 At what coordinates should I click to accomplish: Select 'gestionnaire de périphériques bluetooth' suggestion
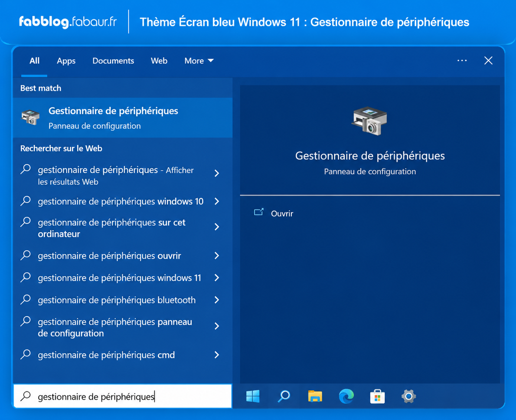(117, 300)
